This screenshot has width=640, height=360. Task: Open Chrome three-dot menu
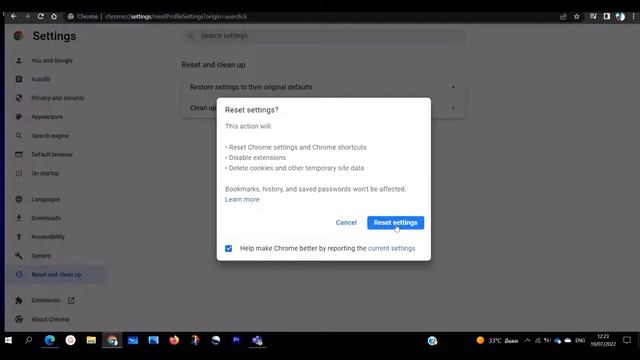pos(633,16)
